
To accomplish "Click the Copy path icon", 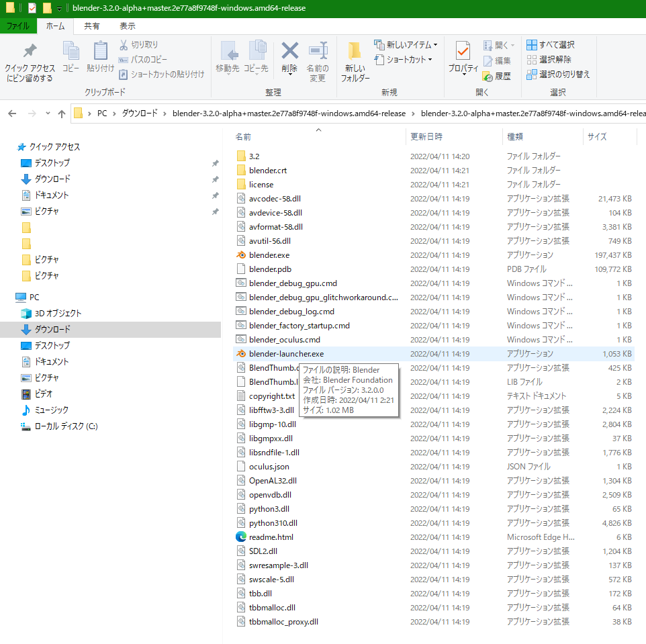I will 124,60.
